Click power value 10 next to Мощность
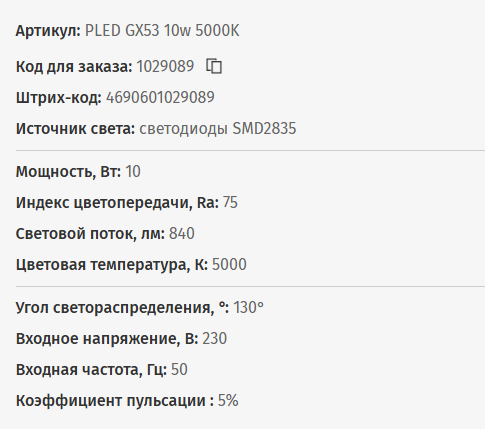 coord(133,172)
